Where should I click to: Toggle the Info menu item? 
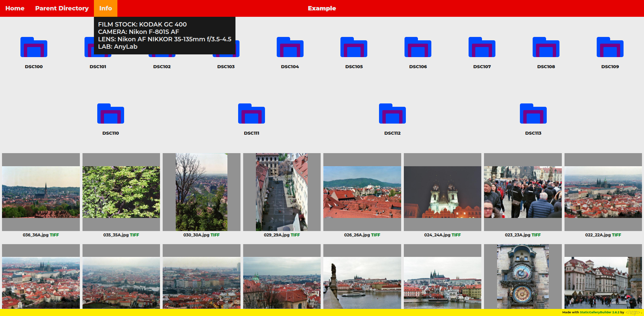pos(105,8)
